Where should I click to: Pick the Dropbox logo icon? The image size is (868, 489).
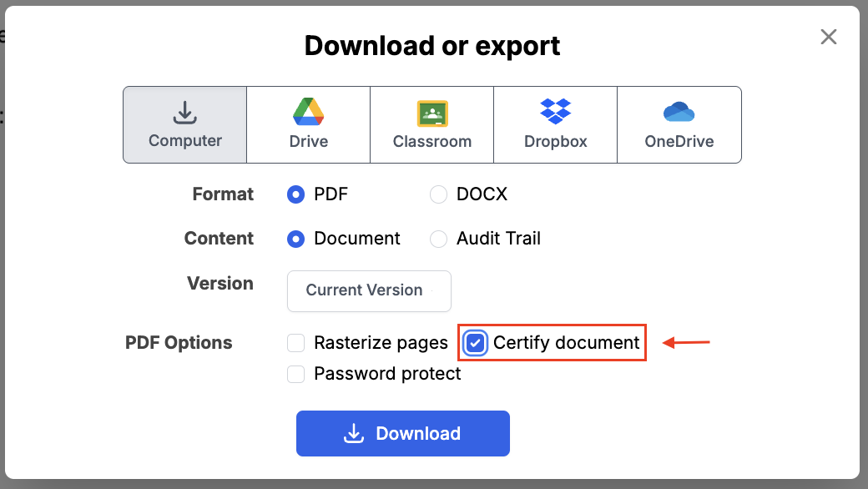click(555, 111)
